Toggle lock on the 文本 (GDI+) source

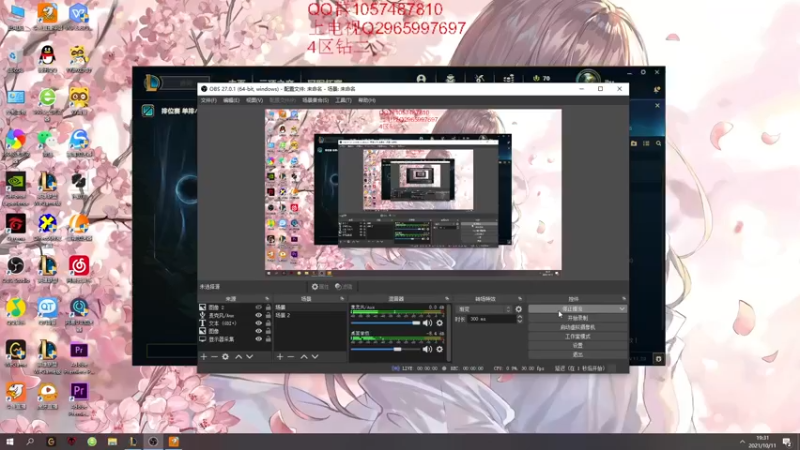[x=268, y=323]
